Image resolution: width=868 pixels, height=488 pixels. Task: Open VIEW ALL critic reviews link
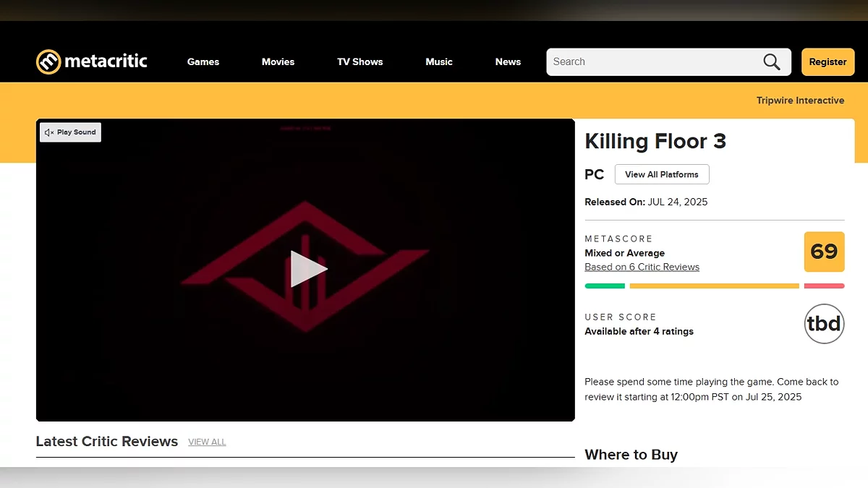click(x=207, y=442)
